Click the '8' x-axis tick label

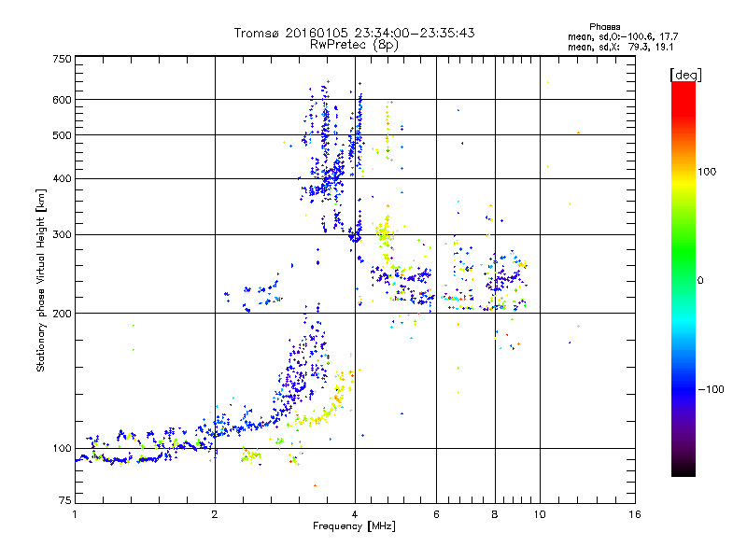click(x=495, y=514)
